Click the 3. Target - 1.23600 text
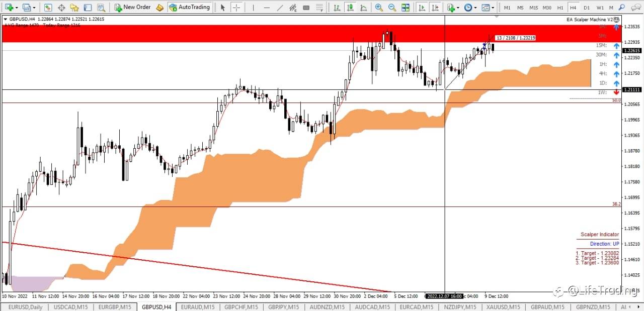This screenshot has height=311, width=644. pyautogui.click(x=597, y=263)
